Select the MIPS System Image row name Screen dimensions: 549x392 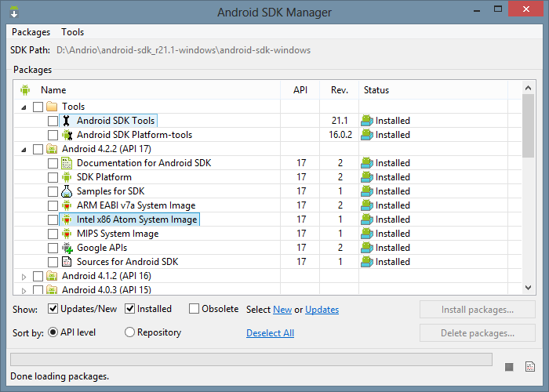click(118, 234)
